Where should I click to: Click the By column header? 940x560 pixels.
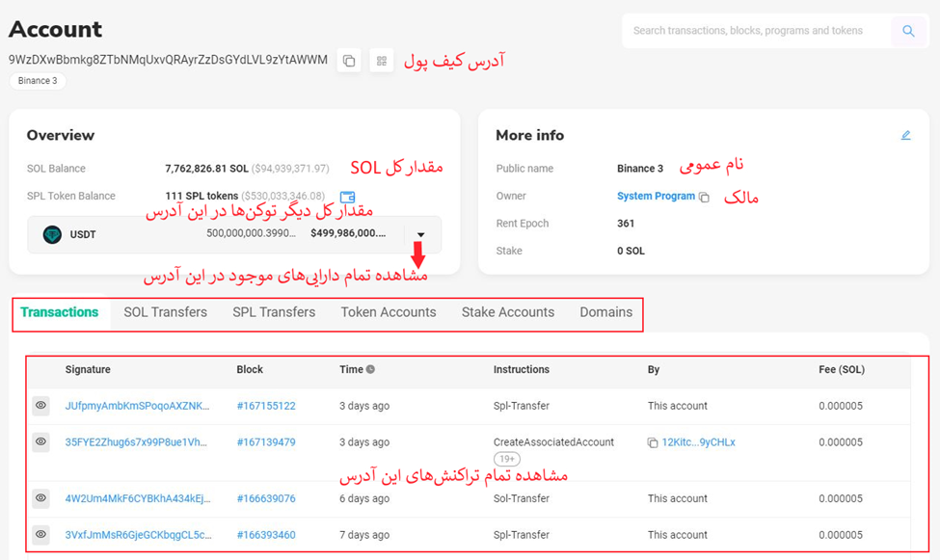(x=654, y=369)
